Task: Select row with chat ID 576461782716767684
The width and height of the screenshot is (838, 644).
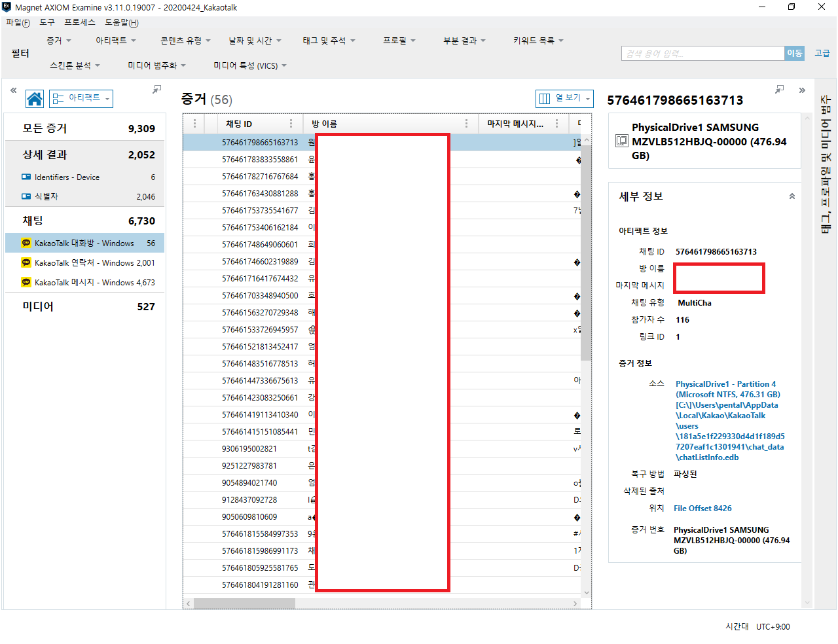Action: [382, 176]
